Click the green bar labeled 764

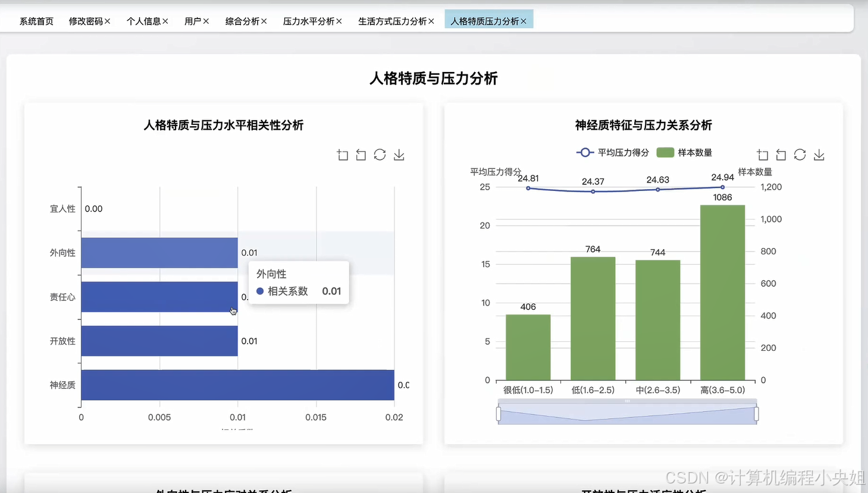[593, 318]
